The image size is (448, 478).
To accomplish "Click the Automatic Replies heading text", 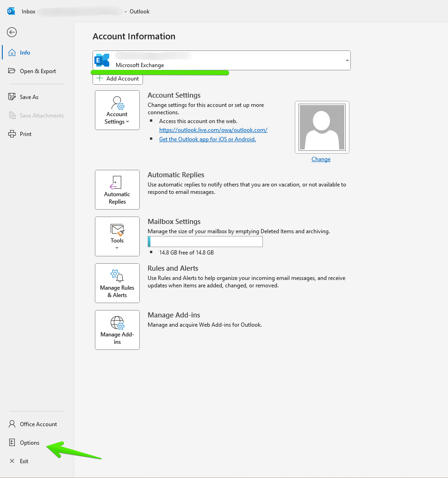I will coord(176,174).
